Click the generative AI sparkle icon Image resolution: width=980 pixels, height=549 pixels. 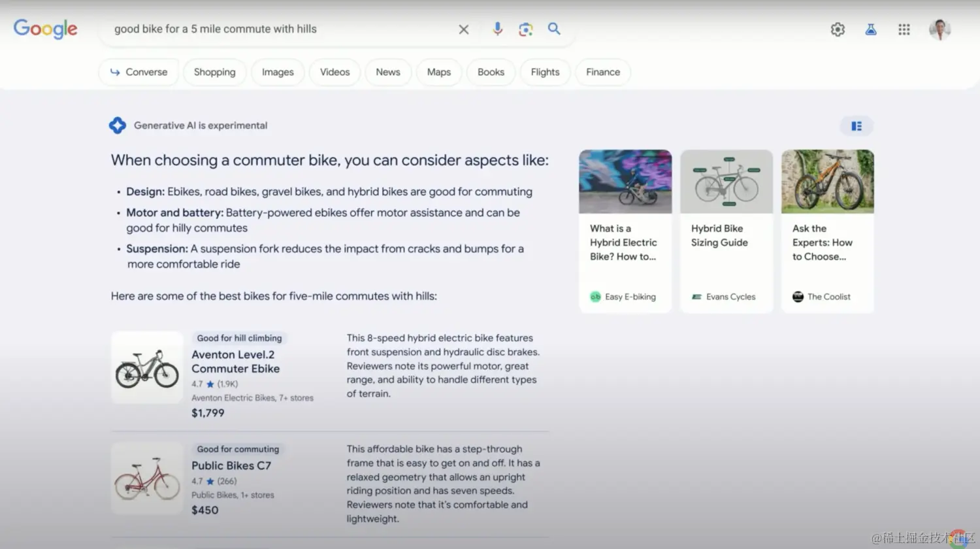tap(118, 125)
